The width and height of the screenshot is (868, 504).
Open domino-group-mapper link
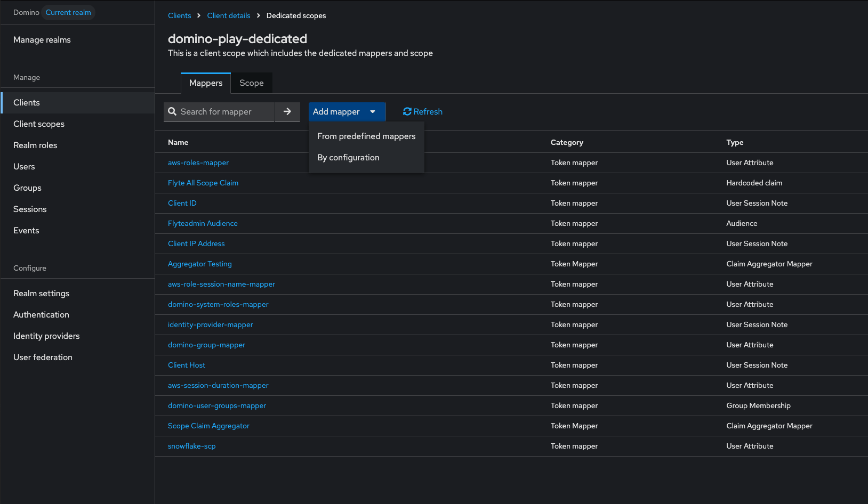point(207,345)
